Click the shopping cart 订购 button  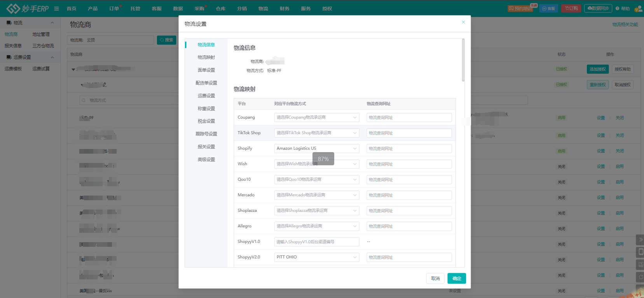(x=571, y=8)
